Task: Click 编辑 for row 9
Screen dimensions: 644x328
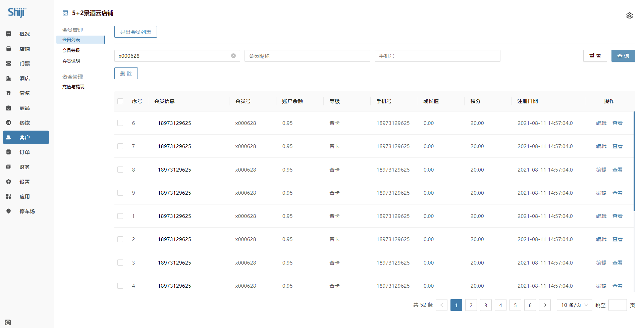Action: pyautogui.click(x=601, y=193)
